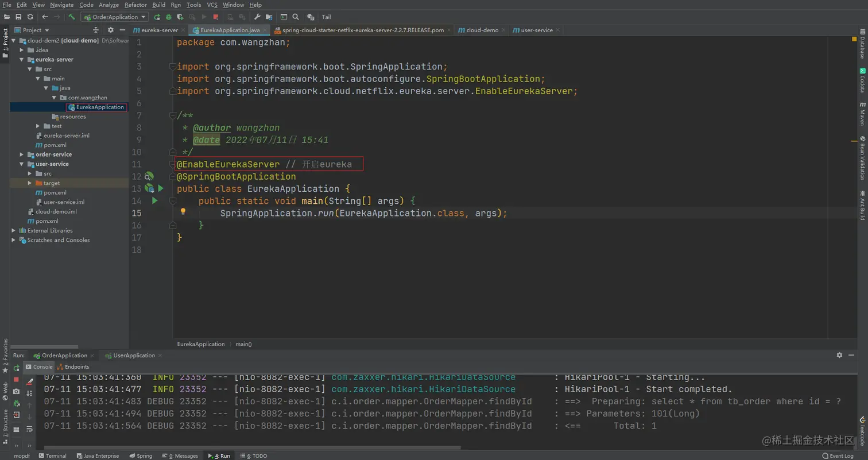Open the Refactor menu

click(x=135, y=5)
